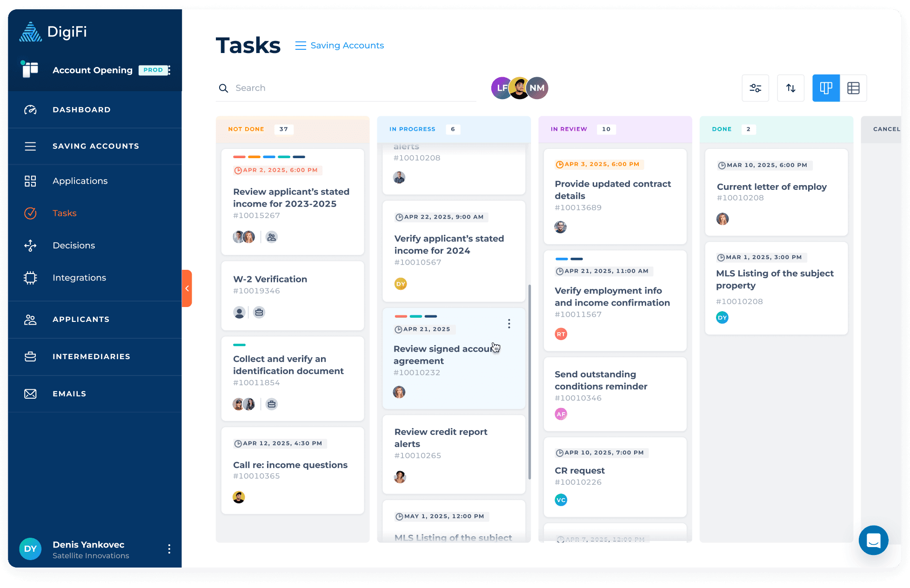Open Call re: income questions task

[293, 470]
